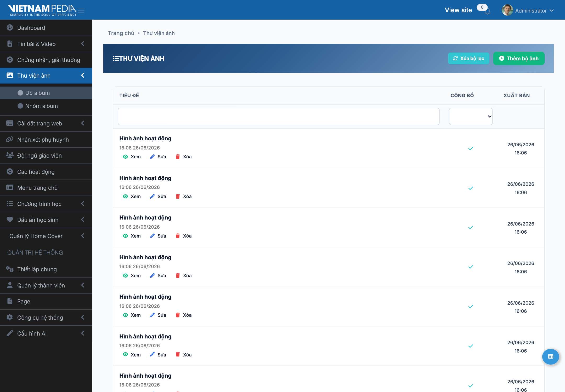Screen dimensions: 565x392
Task: Open the notification bell icon
Action: coord(487,11)
